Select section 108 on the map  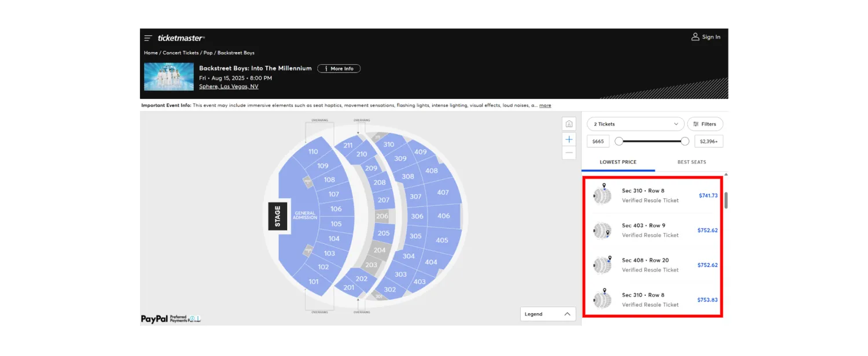pyautogui.click(x=329, y=180)
